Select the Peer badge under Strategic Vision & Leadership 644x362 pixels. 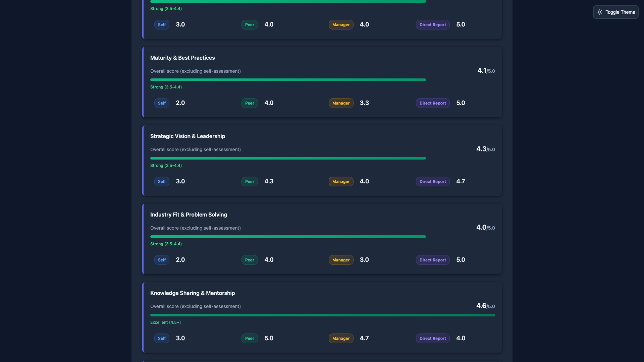click(x=249, y=181)
